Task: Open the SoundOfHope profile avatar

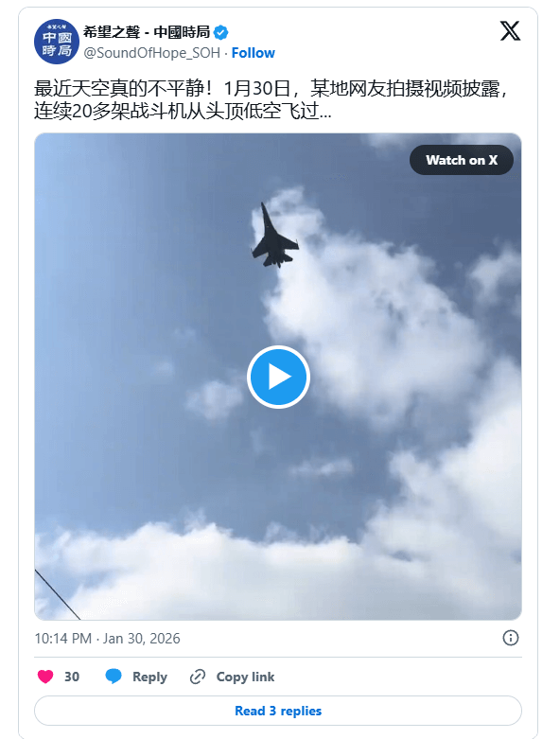Action: pyautogui.click(x=57, y=42)
